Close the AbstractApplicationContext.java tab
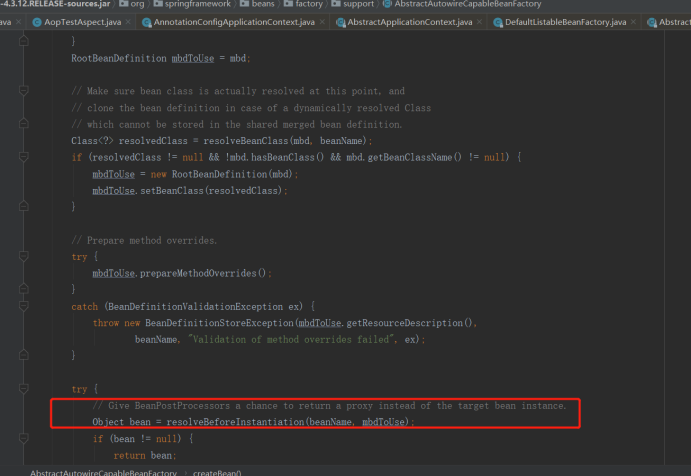This screenshot has height=476, width=691. [479, 22]
